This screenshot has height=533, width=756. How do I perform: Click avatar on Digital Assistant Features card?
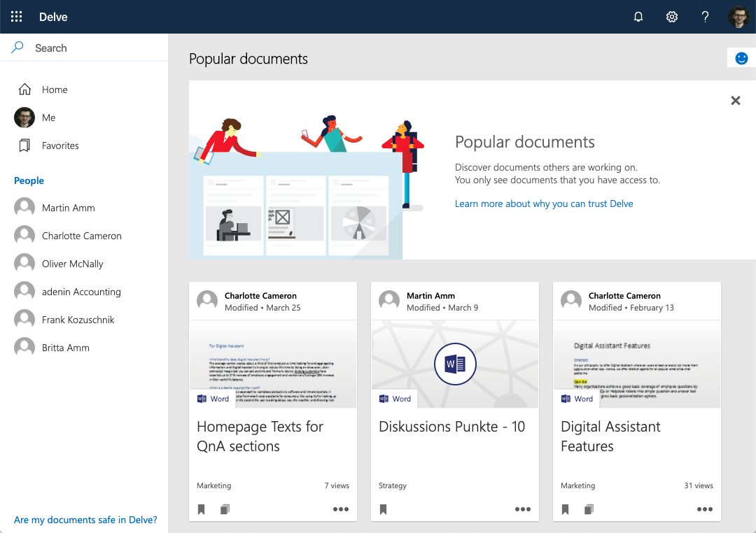tap(571, 301)
